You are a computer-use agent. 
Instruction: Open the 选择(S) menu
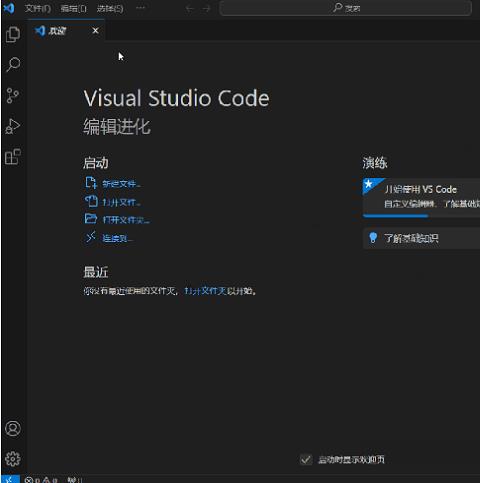click(110, 8)
